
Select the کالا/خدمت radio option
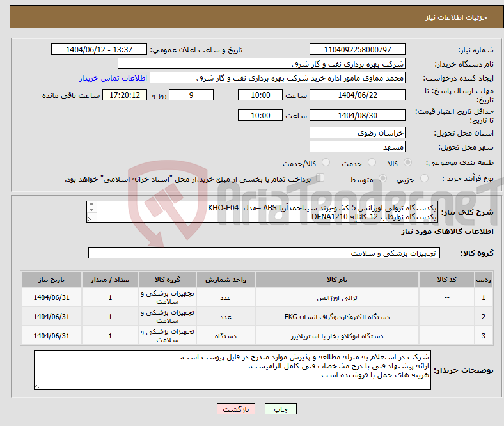(326, 164)
